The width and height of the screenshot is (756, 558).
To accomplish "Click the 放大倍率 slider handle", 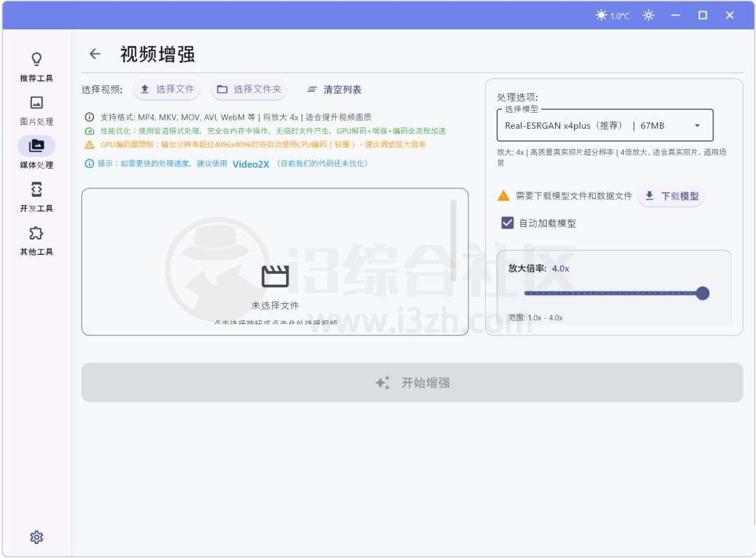I will click(703, 293).
